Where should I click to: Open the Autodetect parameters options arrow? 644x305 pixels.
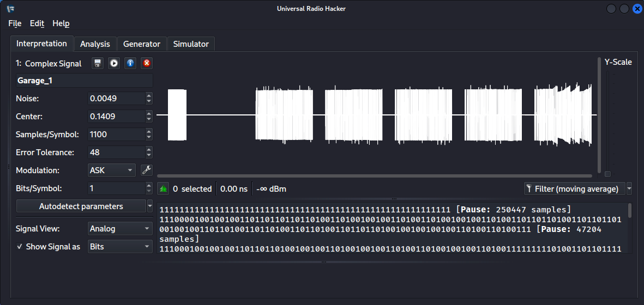click(150, 206)
